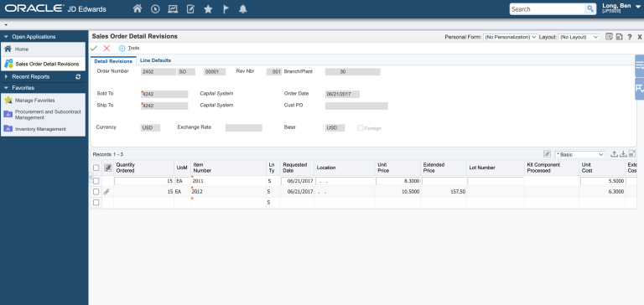Click the maximize grid icon
The width and height of the screenshot is (644, 305).
pyautogui.click(x=632, y=154)
